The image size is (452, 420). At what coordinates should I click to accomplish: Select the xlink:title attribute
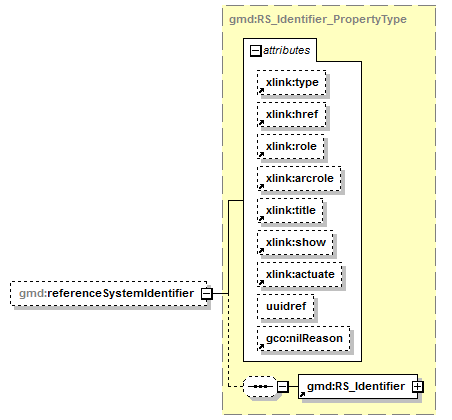pyautogui.click(x=290, y=210)
